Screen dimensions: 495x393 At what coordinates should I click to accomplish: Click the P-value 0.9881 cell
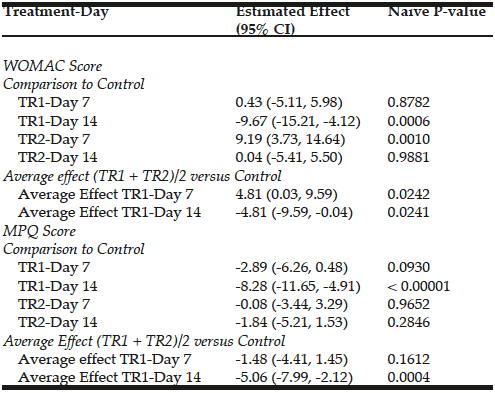(408, 157)
